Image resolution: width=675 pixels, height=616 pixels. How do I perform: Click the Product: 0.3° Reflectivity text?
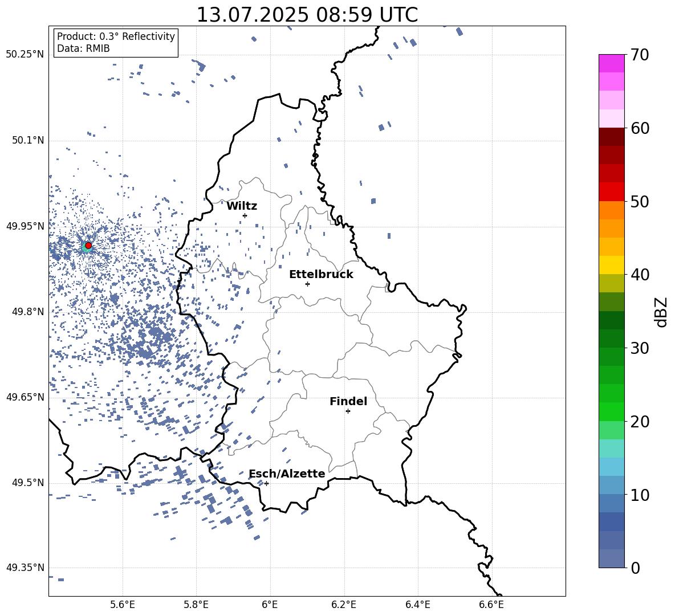coord(116,36)
